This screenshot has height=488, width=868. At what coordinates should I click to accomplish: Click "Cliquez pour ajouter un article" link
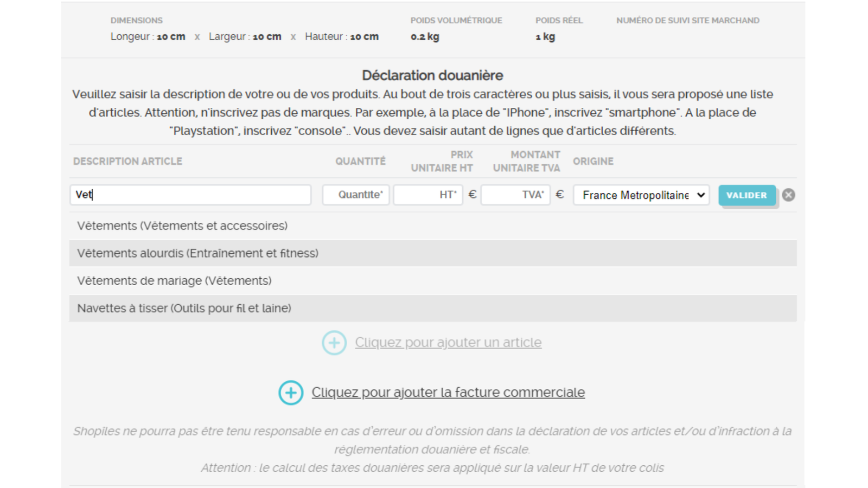click(x=448, y=343)
